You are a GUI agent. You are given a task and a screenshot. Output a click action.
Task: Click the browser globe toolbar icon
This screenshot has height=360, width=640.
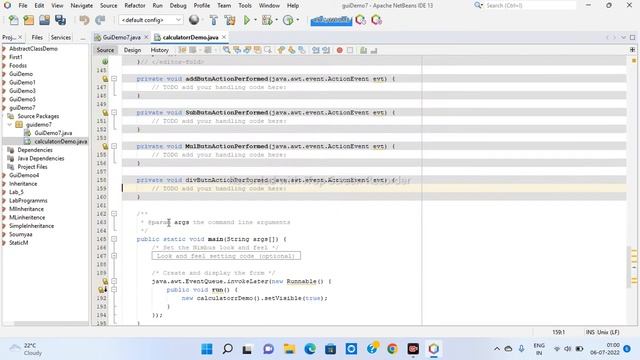coord(194,20)
